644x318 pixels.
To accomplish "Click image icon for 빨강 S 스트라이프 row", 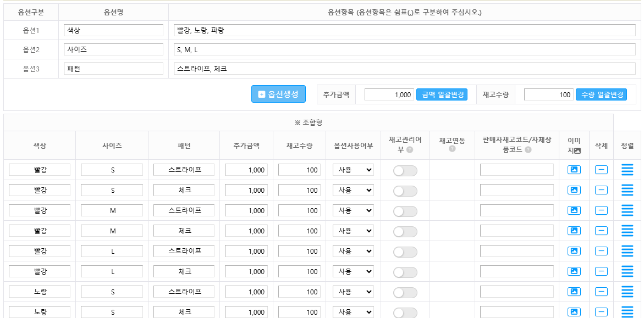I will click(x=574, y=170).
